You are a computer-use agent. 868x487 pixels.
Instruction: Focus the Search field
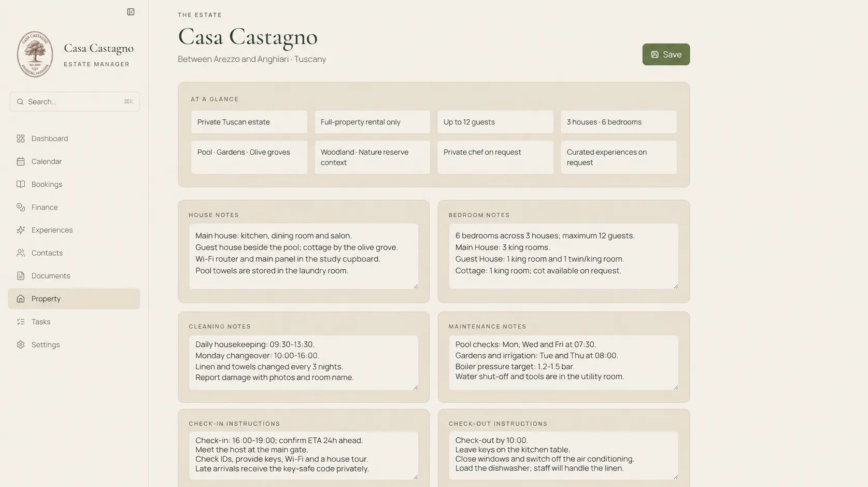coord(75,102)
